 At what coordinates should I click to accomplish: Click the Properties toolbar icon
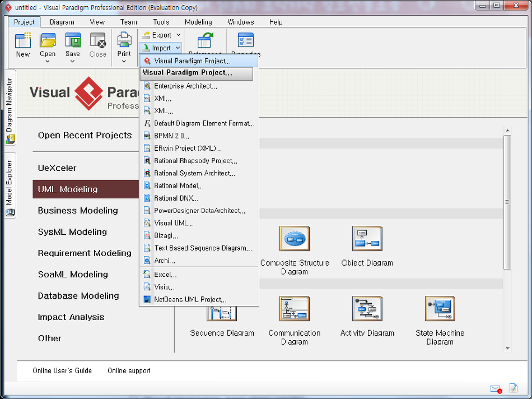tap(246, 40)
